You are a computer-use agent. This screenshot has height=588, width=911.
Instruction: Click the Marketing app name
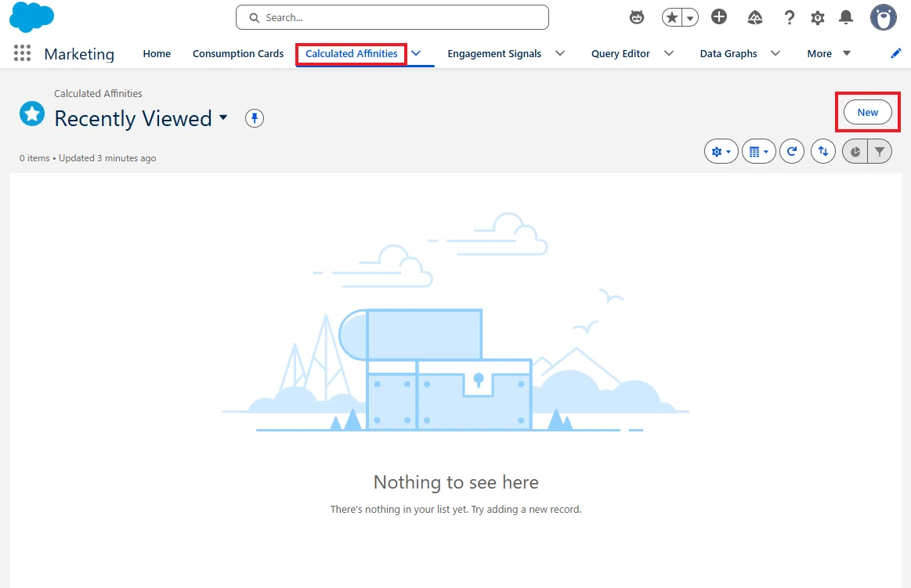click(79, 54)
